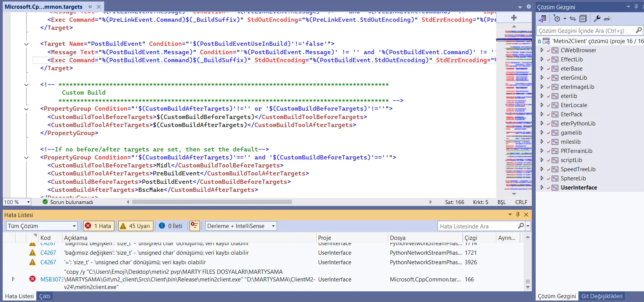The height and width of the screenshot is (302, 644).
Task: Toggle the '1 Hata' errors filter
Action: [98, 226]
